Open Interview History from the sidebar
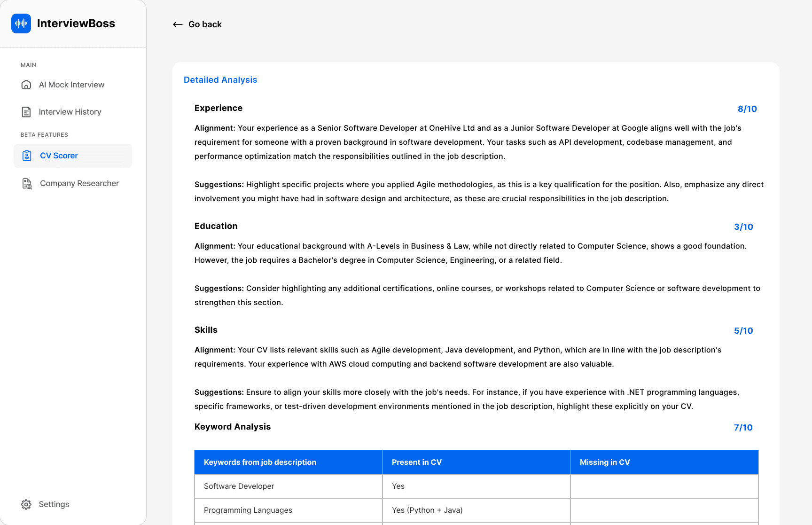Image resolution: width=812 pixels, height=525 pixels. [70, 112]
